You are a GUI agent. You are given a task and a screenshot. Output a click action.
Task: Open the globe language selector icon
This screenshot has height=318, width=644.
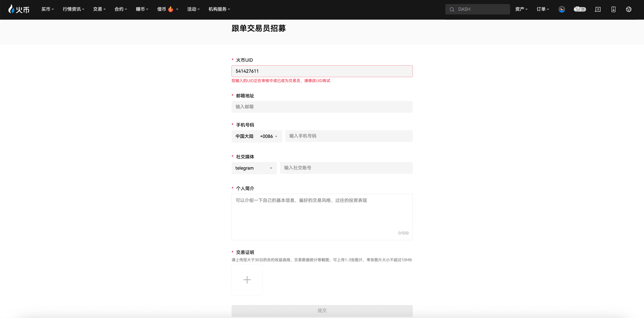(629, 9)
